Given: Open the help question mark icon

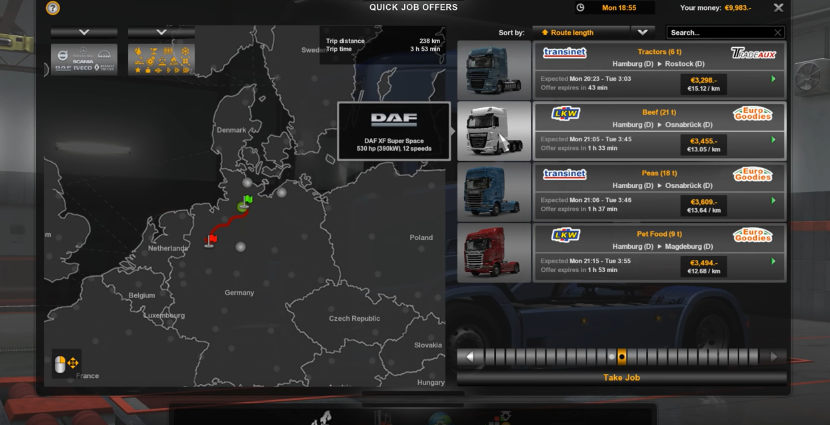Looking at the screenshot, I should coord(53,8).
